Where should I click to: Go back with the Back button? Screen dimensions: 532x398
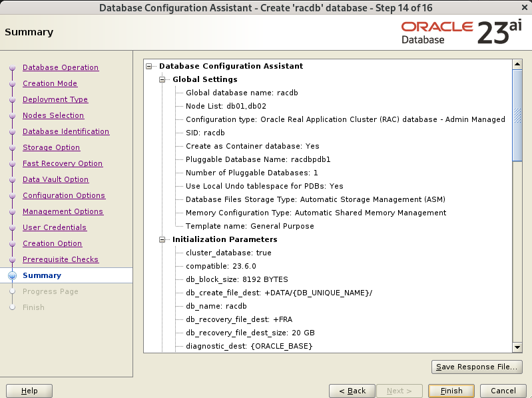click(x=352, y=391)
